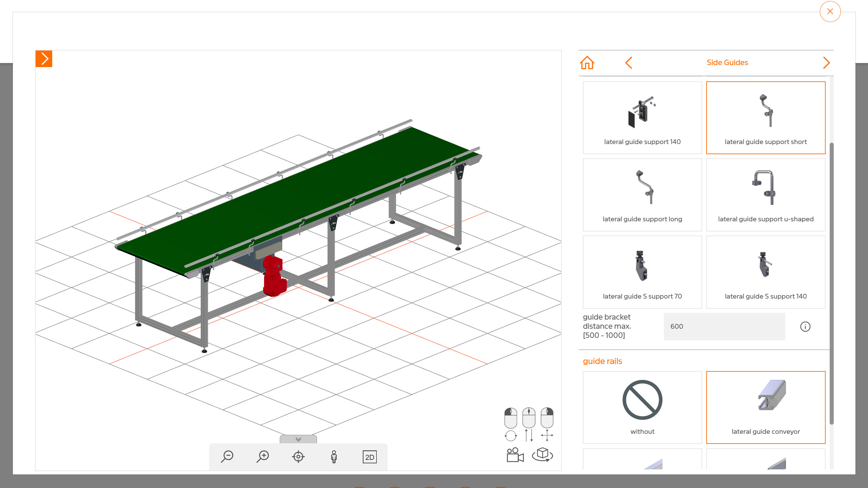Select lateral guide support 140 option

pos(642,118)
